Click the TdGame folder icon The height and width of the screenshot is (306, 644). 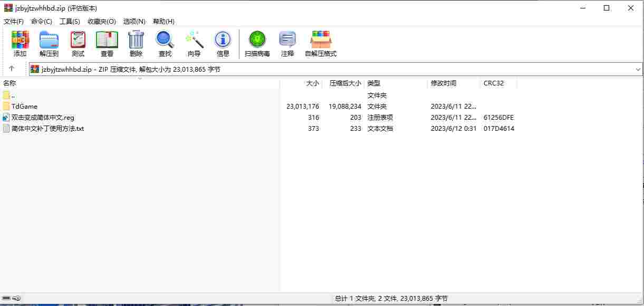point(6,106)
